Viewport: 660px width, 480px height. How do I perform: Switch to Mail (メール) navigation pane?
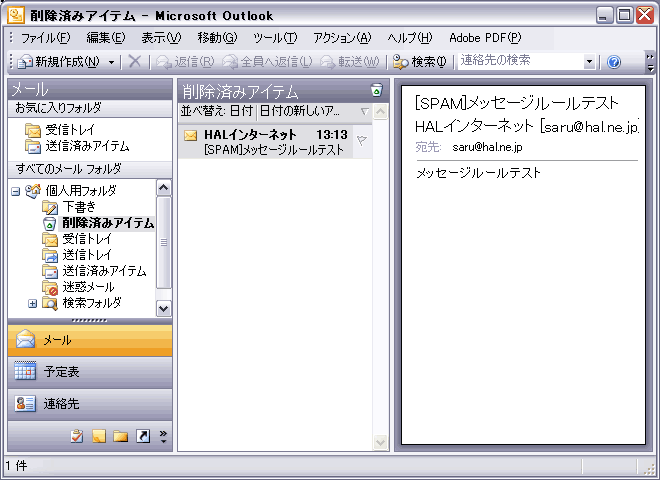click(90, 340)
